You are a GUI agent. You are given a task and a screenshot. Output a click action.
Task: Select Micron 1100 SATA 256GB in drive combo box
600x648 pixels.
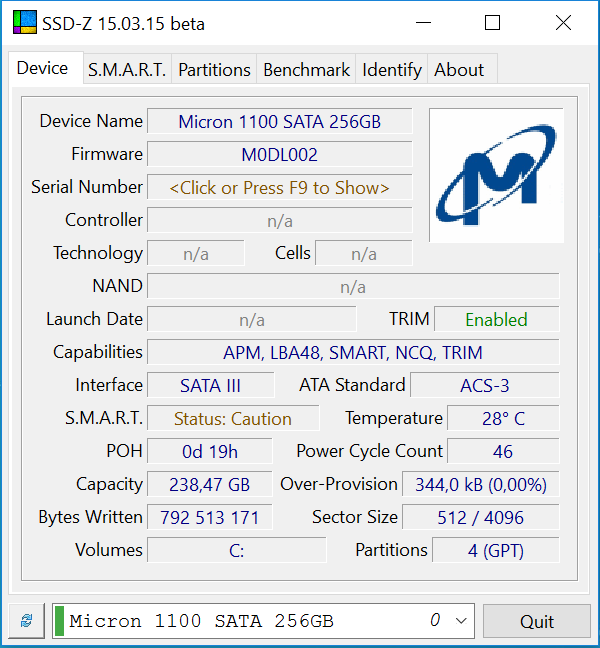click(x=263, y=621)
